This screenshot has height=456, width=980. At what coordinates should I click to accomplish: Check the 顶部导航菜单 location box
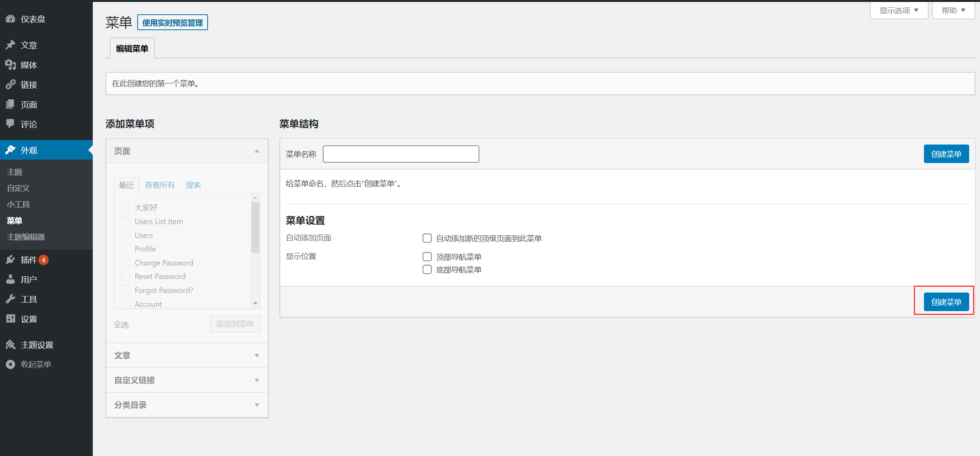427,257
